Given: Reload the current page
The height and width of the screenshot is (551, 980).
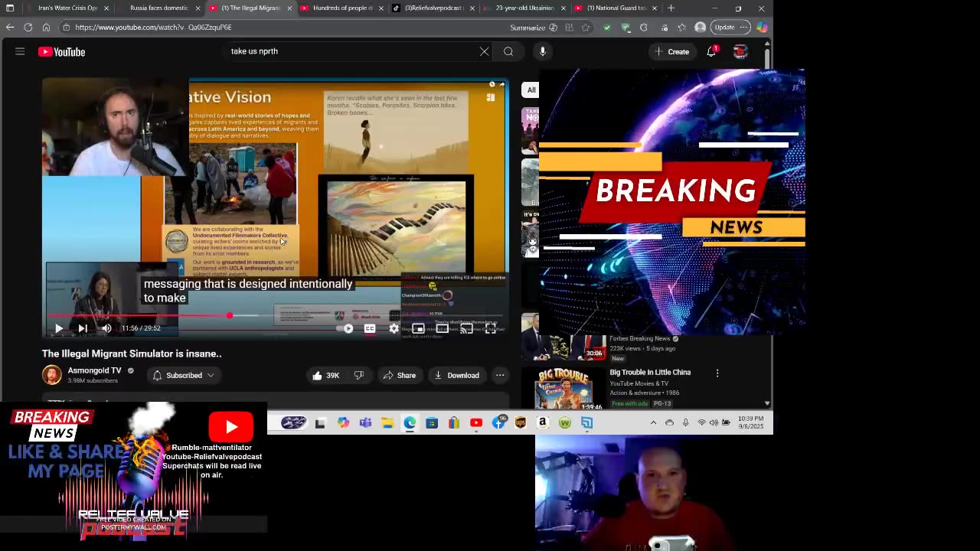Looking at the screenshot, I should click(x=28, y=28).
